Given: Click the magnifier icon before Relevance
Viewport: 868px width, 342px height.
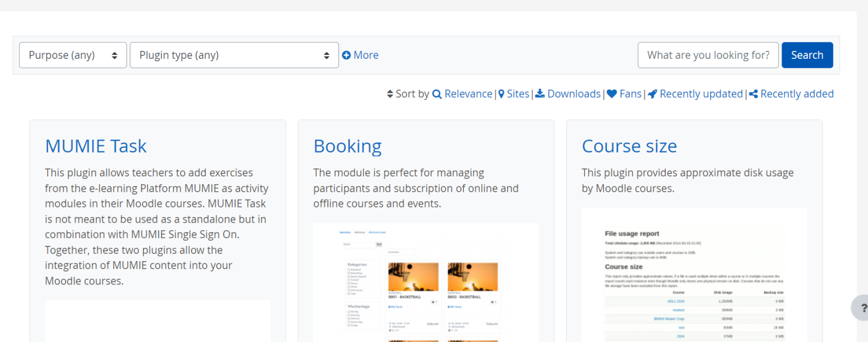Looking at the screenshot, I should [x=437, y=94].
